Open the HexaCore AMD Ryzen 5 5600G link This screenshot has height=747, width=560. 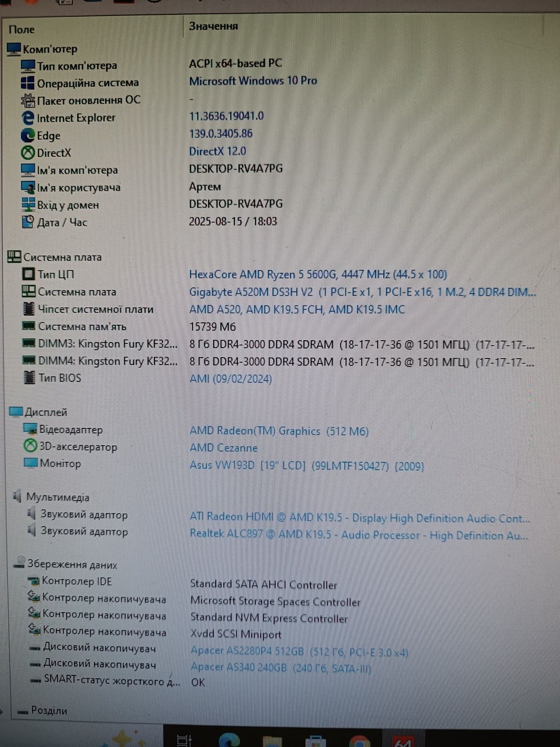(318, 274)
